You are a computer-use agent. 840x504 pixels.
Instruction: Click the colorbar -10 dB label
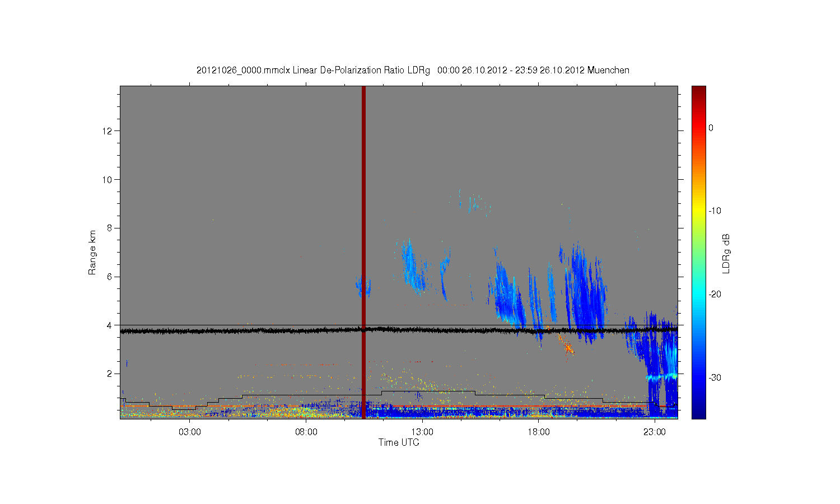[x=714, y=211]
